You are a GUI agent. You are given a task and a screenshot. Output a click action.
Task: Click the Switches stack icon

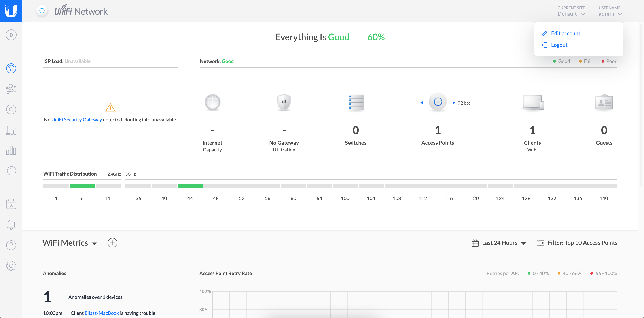click(x=356, y=102)
